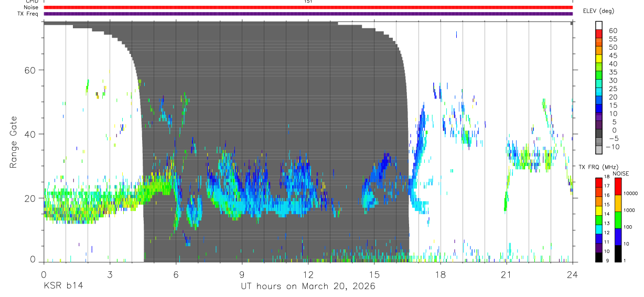Pick the black bottom segment of TX FRQ bar
The width and height of the screenshot is (644, 297).
point(599,256)
